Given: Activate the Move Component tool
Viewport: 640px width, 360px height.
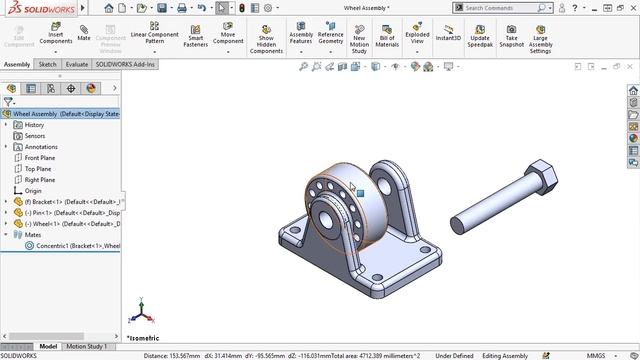Looking at the screenshot, I should pos(228,33).
